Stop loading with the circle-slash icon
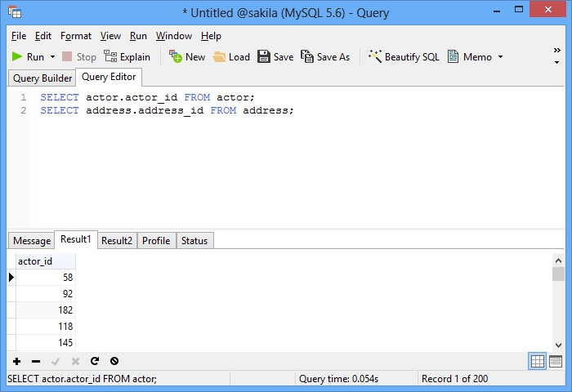Image resolution: width=572 pixels, height=392 pixels. pos(114,361)
